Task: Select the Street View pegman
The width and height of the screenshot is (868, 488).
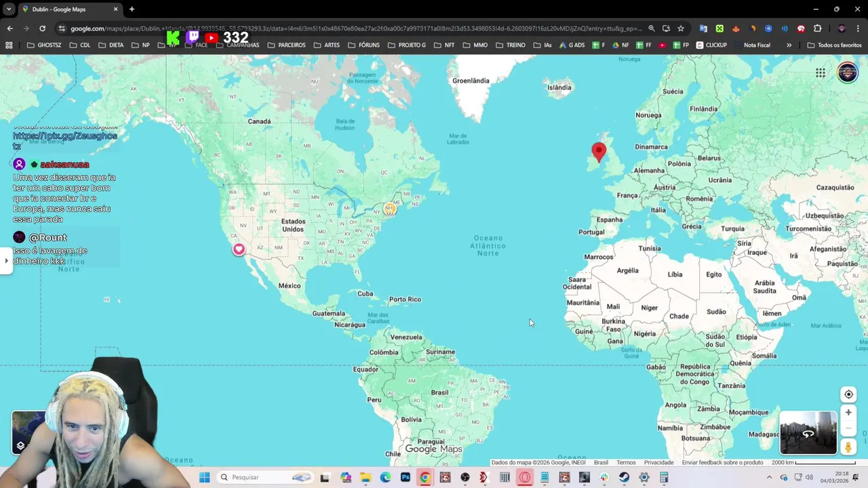Action: click(x=848, y=447)
